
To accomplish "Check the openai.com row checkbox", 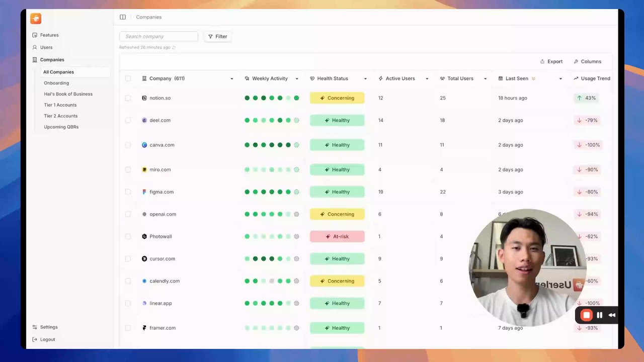I will [128, 214].
